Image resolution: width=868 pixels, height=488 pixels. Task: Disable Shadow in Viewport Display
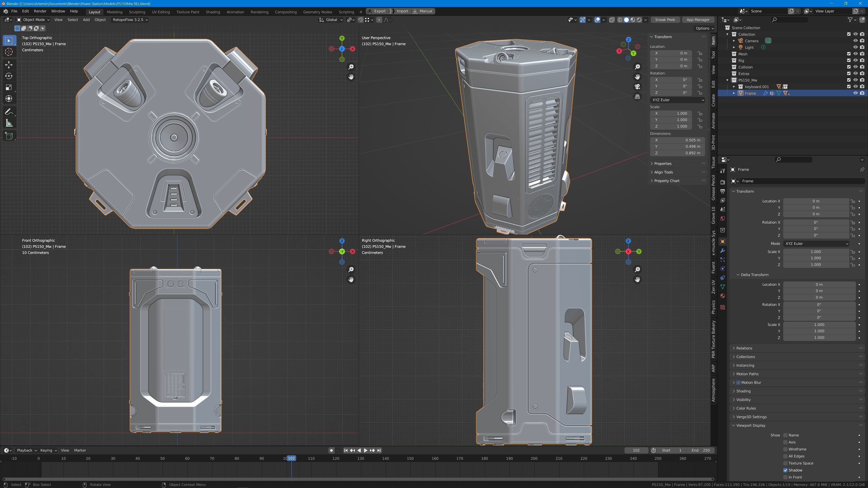(x=785, y=470)
